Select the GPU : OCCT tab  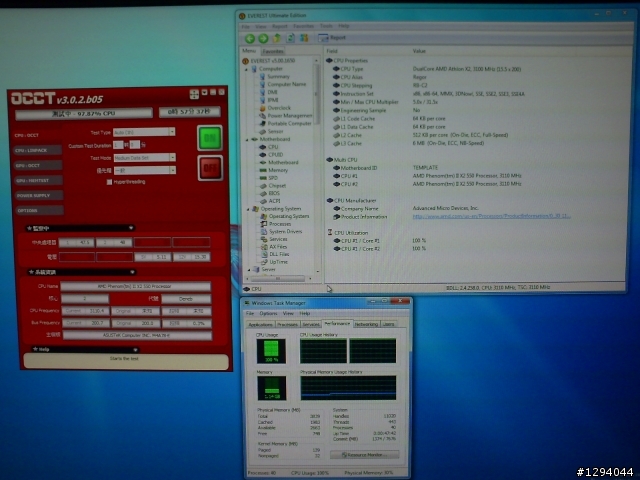pos(37,166)
